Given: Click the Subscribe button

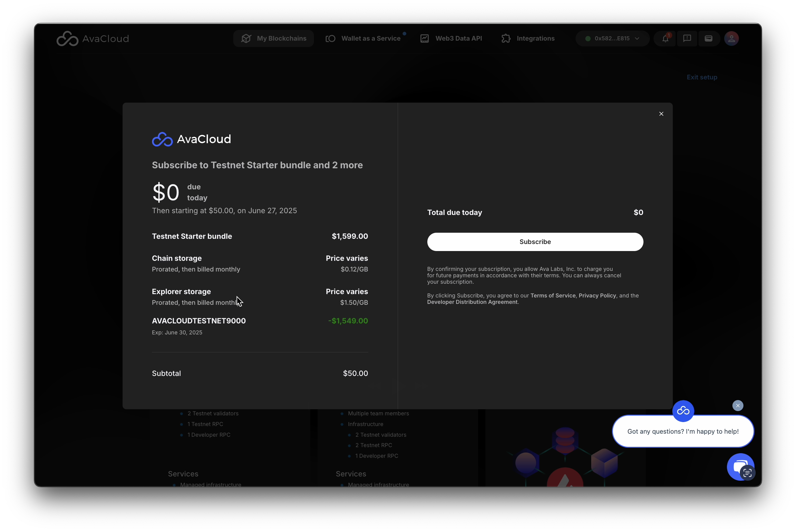Looking at the screenshot, I should [x=535, y=242].
